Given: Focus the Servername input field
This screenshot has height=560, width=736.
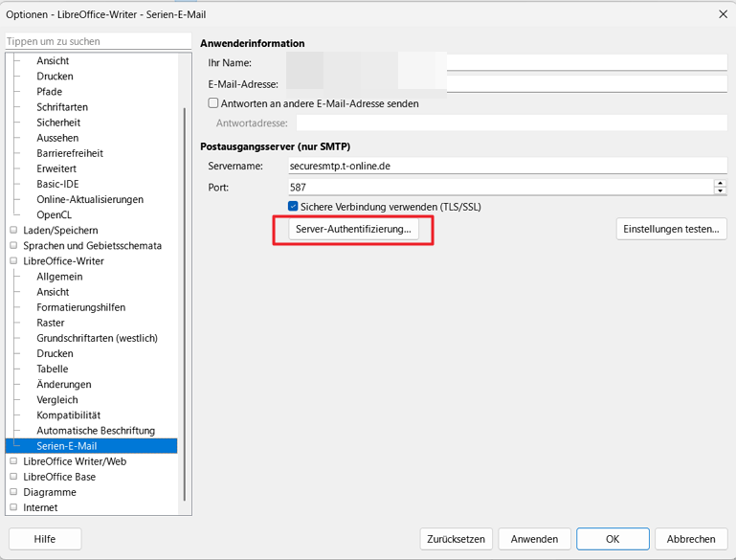Looking at the screenshot, I should tap(507, 166).
